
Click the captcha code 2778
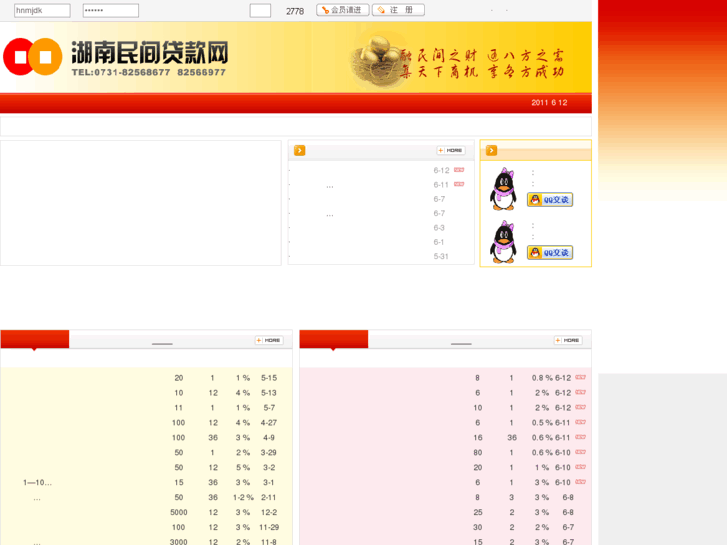[295, 11]
